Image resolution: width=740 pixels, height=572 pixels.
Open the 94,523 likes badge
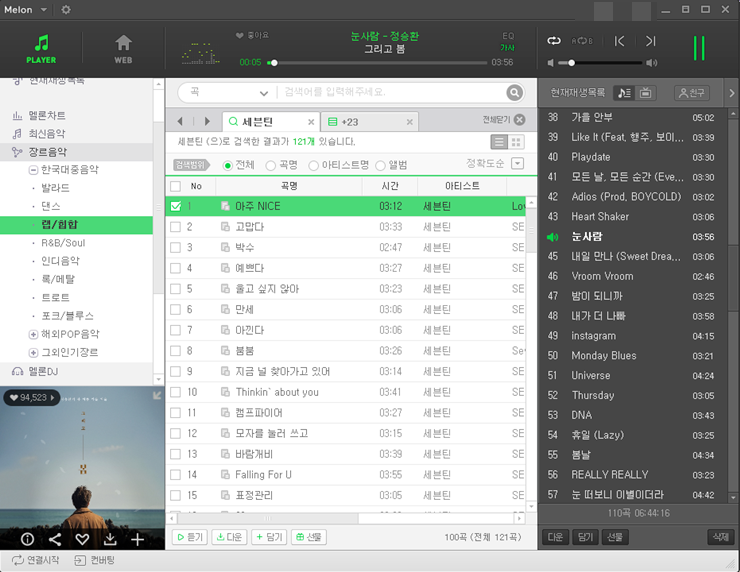(x=32, y=397)
